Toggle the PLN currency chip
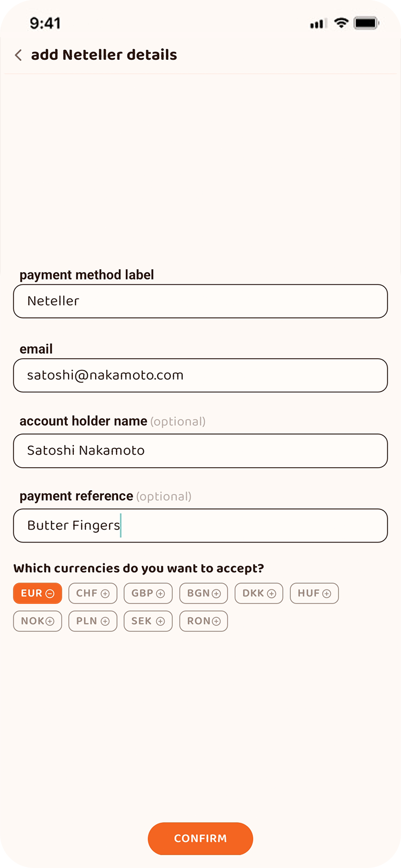 [x=92, y=621]
